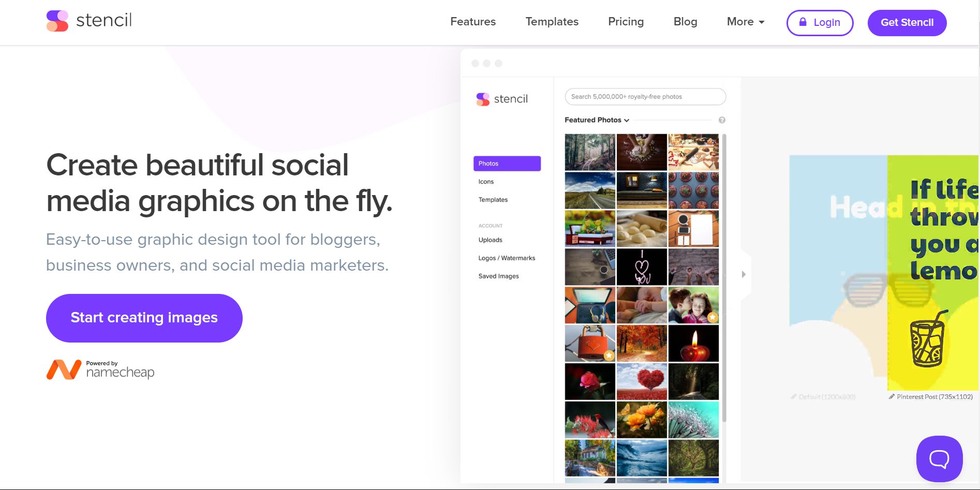Click the Get Stencil button
Viewport: 980px width, 490px height.
pos(907,23)
